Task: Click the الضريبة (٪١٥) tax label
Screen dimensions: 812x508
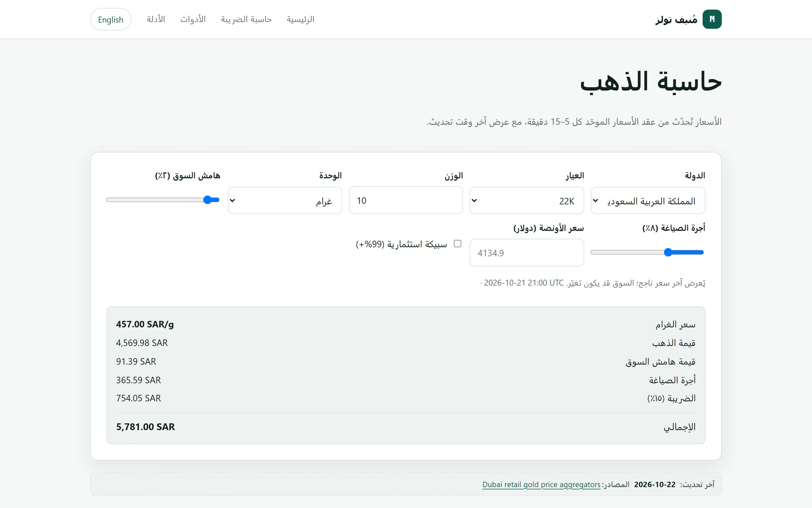Action: click(671, 398)
